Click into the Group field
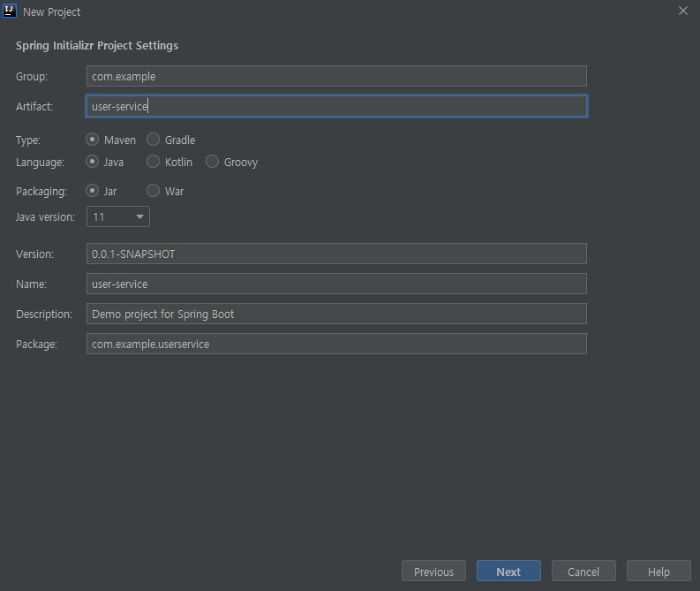 [x=336, y=76]
